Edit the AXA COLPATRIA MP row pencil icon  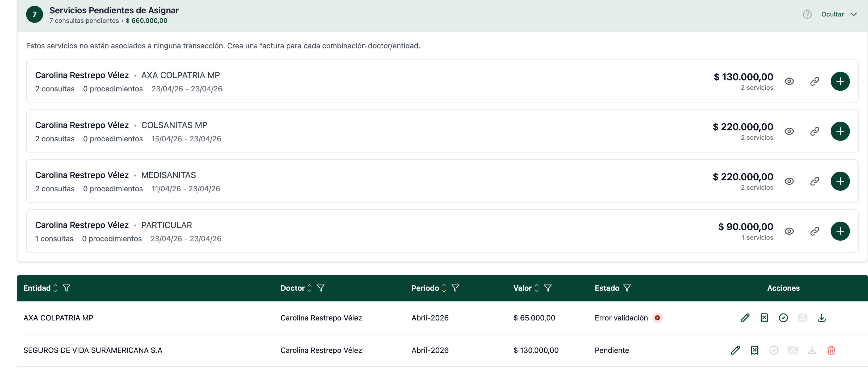[x=745, y=318]
